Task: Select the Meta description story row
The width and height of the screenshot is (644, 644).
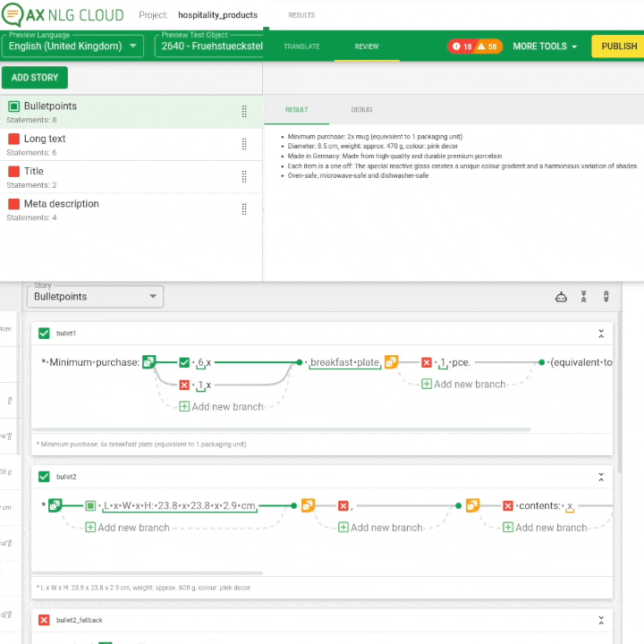Action: click(x=131, y=210)
